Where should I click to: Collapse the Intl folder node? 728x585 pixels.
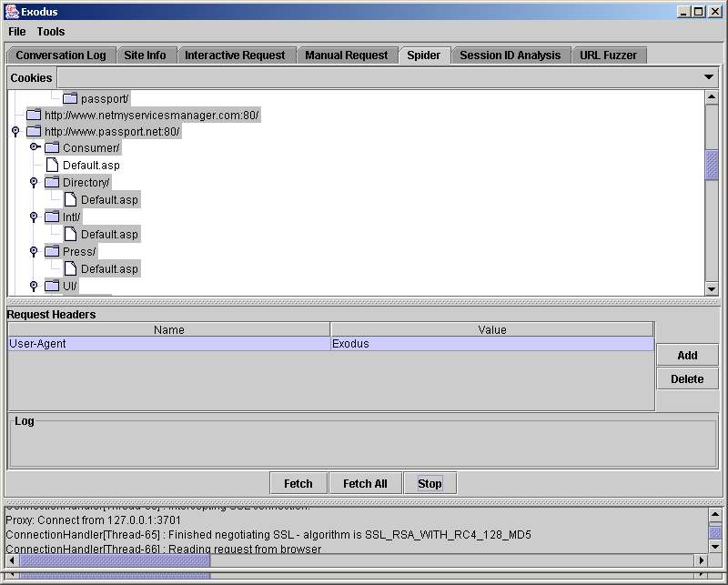point(34,217)
